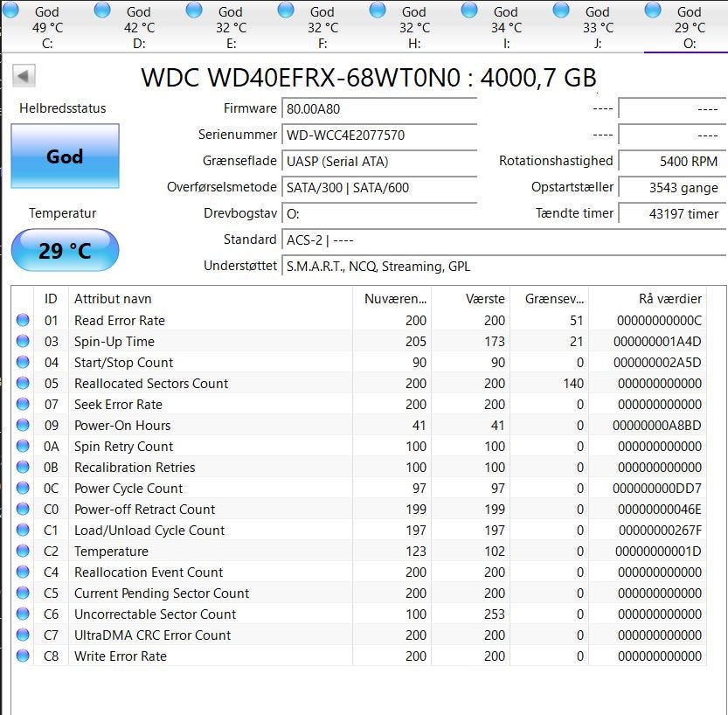This screenshot has height=715, width=728.
Task: Click the status orb for Read Error Rate
Action: click(x=23, y=320)
